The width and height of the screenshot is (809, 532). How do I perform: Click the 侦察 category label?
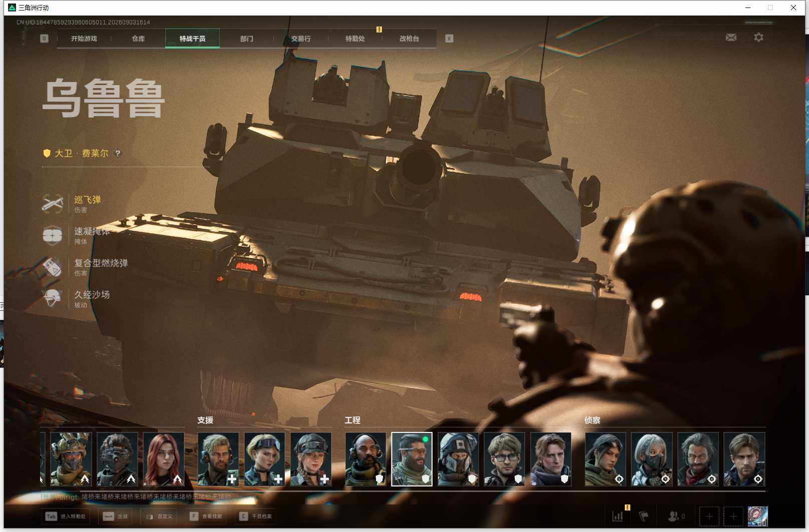[592, 420]
